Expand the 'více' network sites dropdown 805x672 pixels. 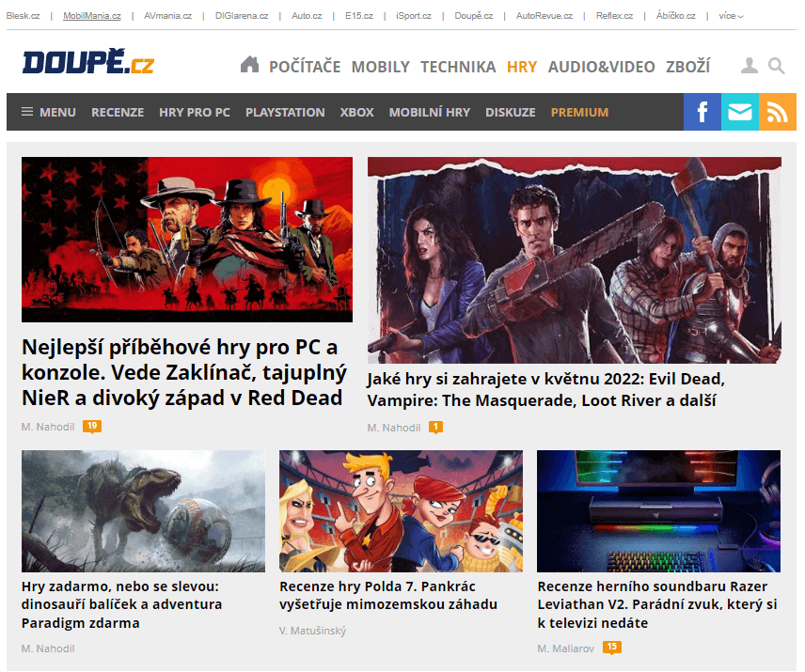(731, 16)
